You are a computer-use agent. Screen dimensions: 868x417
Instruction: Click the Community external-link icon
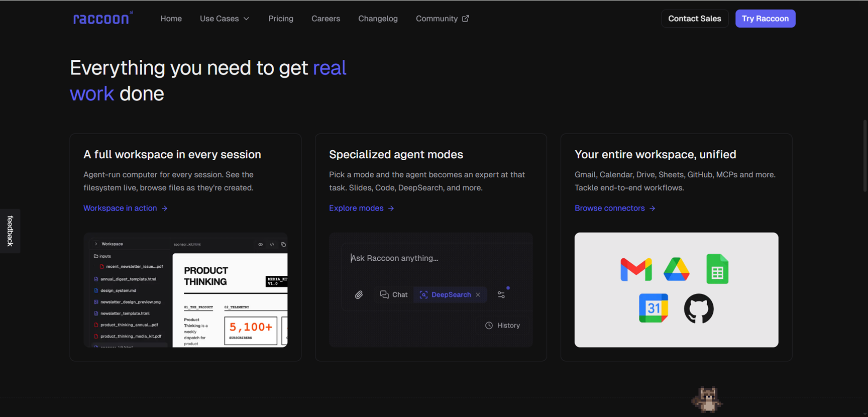point(466,19)
